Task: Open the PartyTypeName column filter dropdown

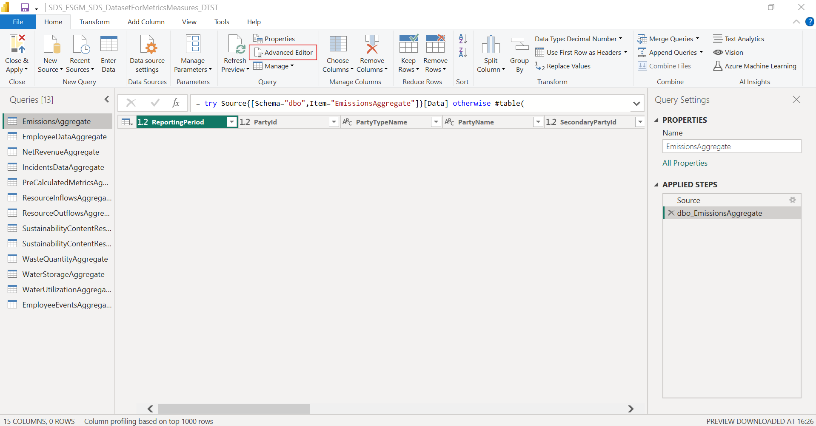Action: (436, 122)
